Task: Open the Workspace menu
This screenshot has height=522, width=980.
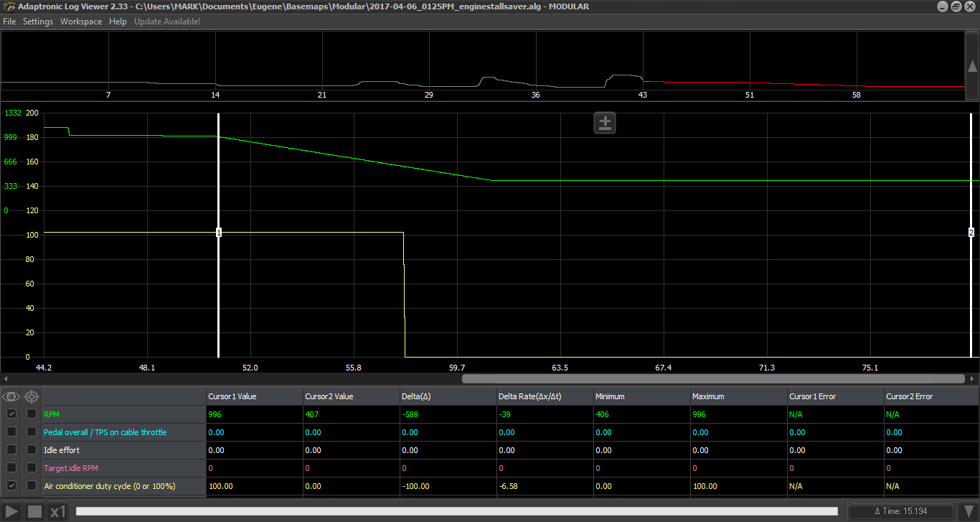Action: 81,22
